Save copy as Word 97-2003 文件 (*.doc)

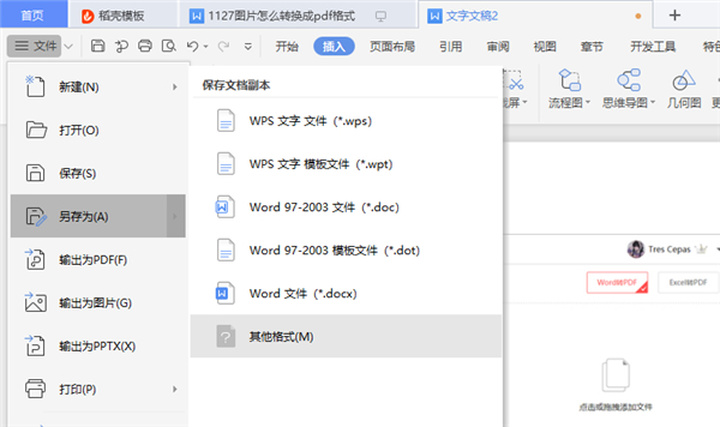click(346, 208)
